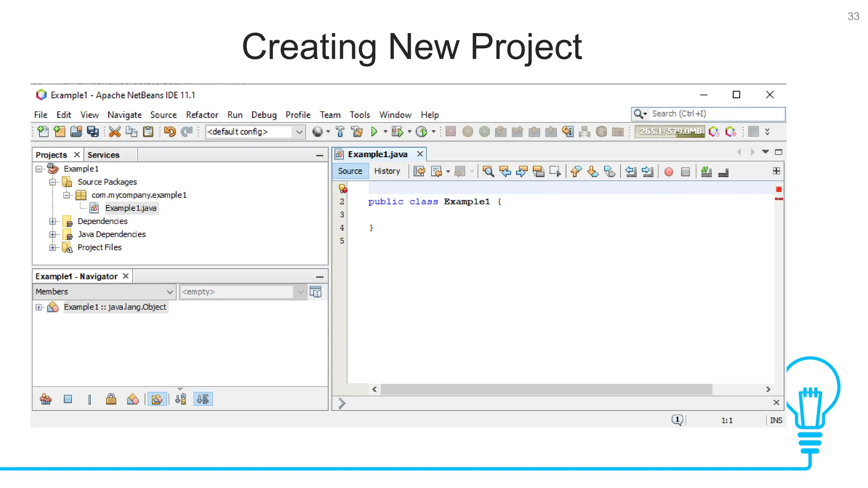Click the Find Selection magnifier in editor toolbar
This screenshot has height=488, width=868.
(488, 172)
